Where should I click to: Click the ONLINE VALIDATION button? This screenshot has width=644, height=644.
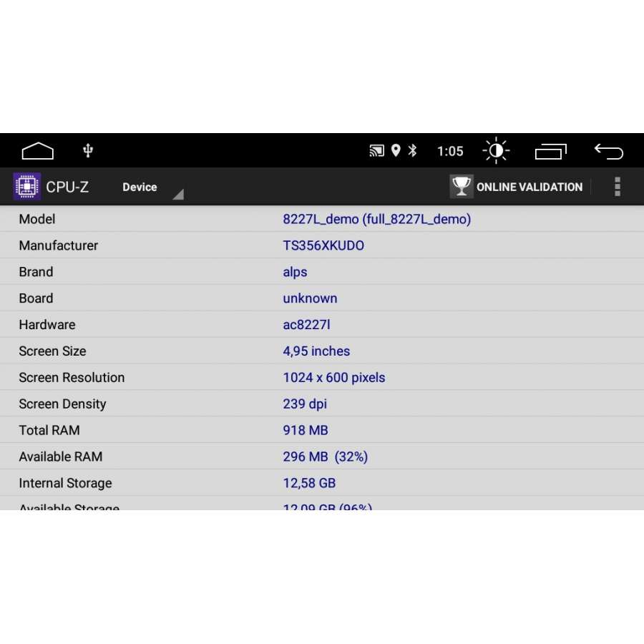point(516,187)
